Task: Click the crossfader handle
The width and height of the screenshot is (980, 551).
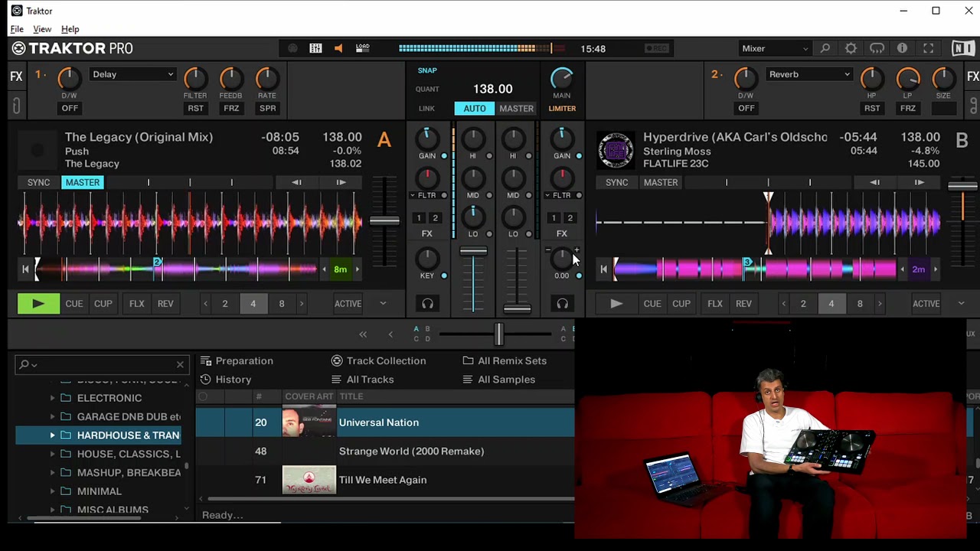Action: (x=499, y=334)
